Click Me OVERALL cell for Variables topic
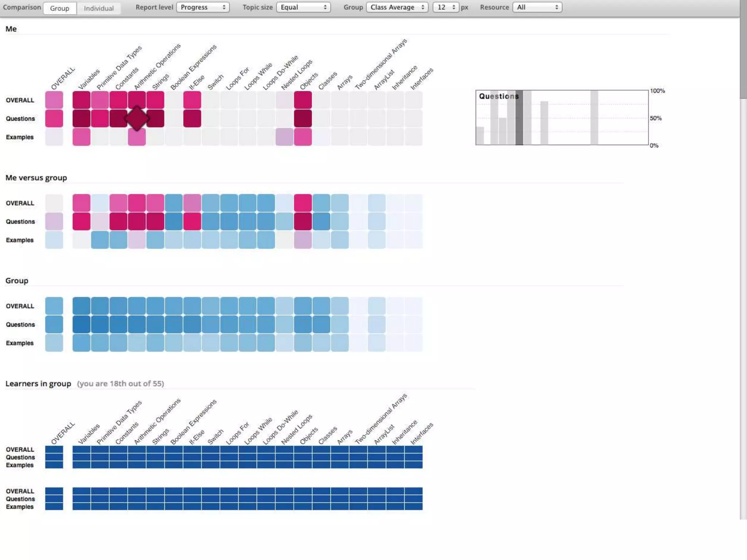This screenshot has width=747, height=560. point(81,100)
